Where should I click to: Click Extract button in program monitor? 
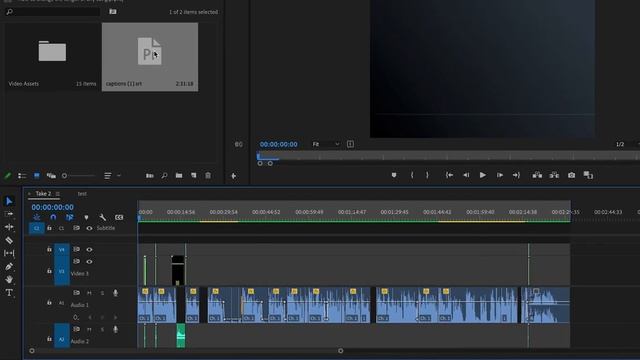click(554, 175)
